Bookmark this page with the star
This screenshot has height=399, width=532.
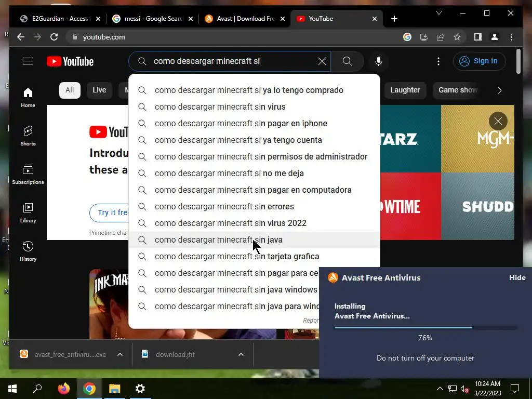(457, 37)
